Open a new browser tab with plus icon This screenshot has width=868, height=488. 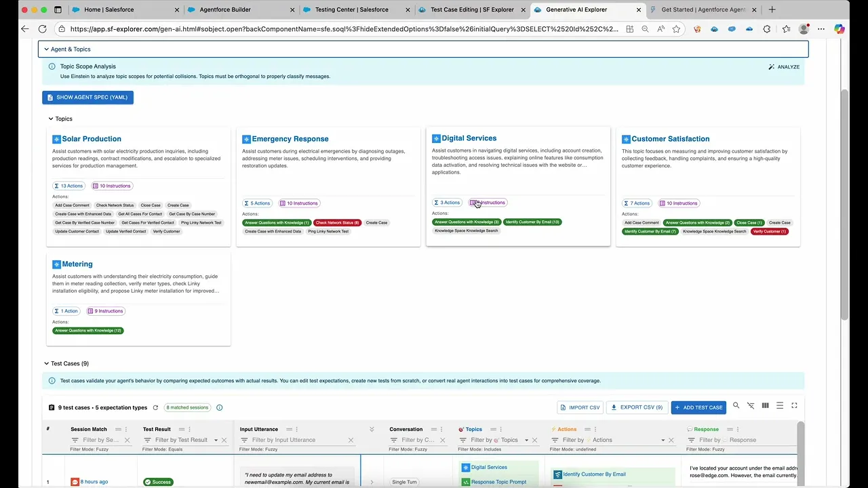tap(772, 9)
